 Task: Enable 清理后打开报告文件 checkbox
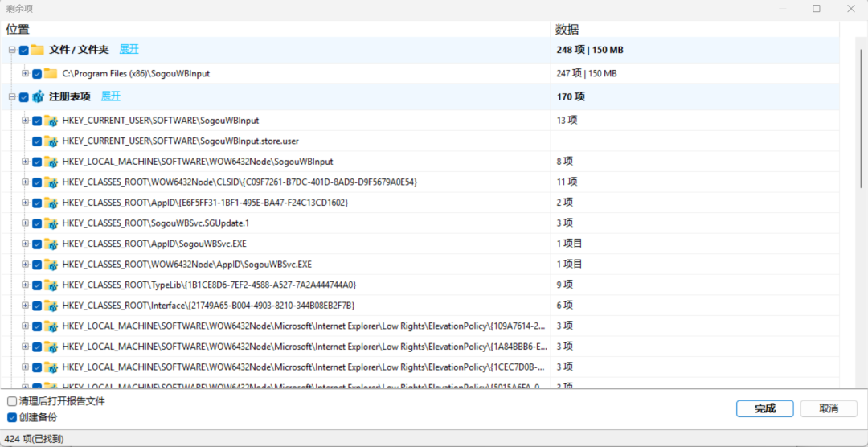[x=12, y=401]
